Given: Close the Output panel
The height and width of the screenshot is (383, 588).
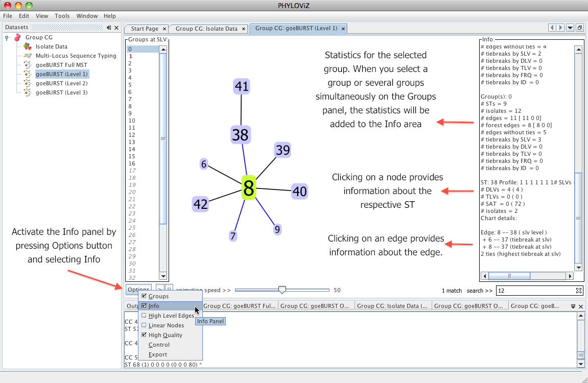Looking at the screenshot, I should [581, 306].
